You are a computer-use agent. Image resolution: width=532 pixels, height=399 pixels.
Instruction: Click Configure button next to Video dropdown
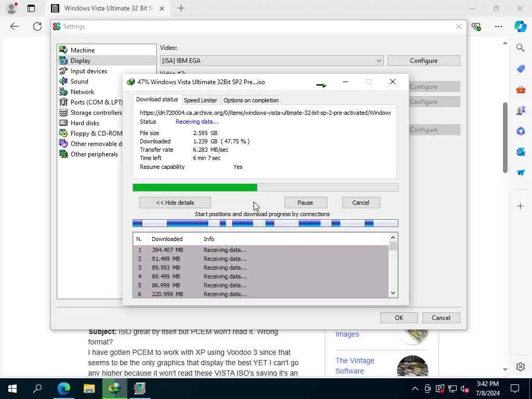pyautogui.click(x=424, y=61)
